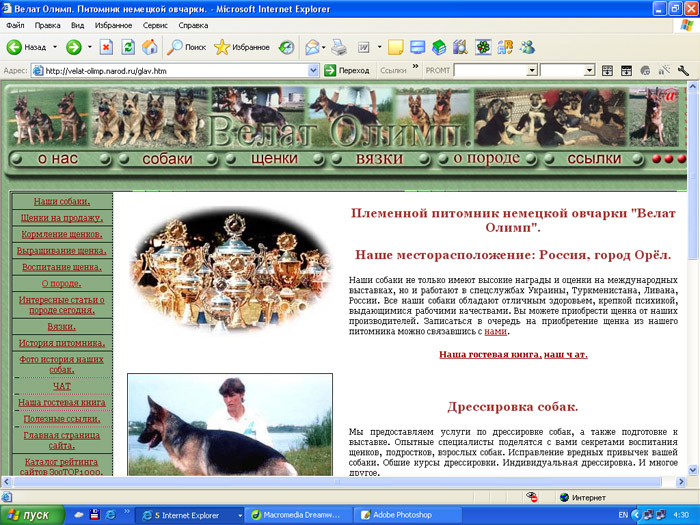The image size is (700, 525).
Task: Open Favorites (Избранное) star icon
Action: coord(222,47)
